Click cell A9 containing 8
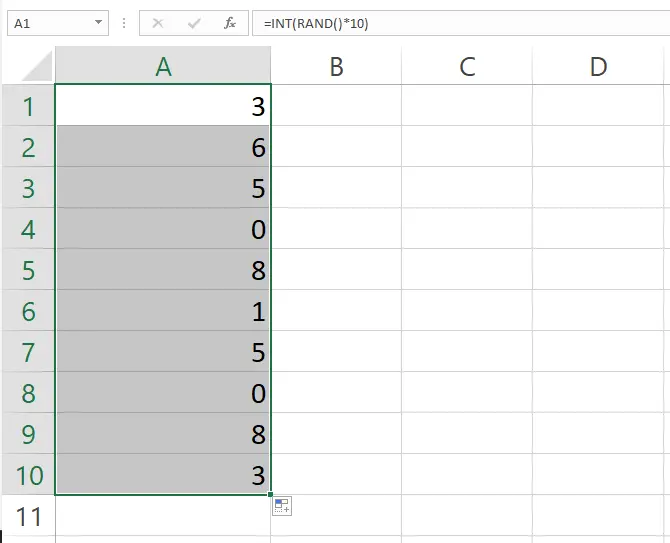Screen dimensions: 670x543 (x=163, y=434)
